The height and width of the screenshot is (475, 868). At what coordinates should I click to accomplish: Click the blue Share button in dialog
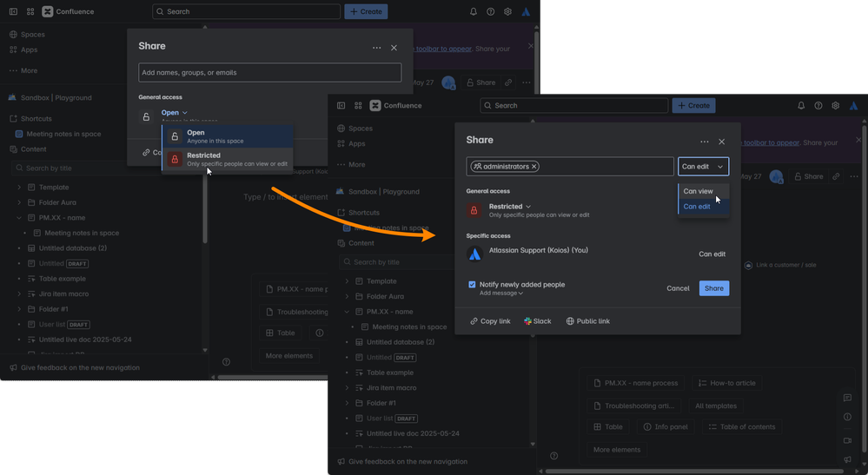pyautogui.click(x=714, y=288)
